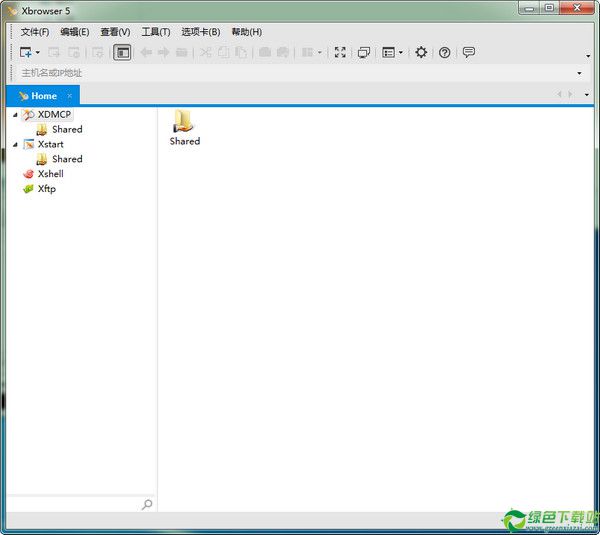Close the Home tab
The height and width of the screenshot is (535, 600).
[x=70, y=96]
